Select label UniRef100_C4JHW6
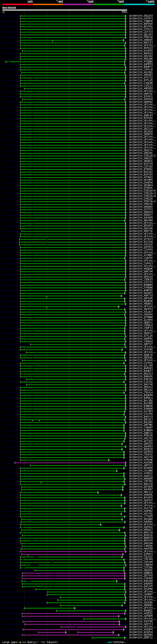This screenshot has height=644, width=157. click(141, 471)
